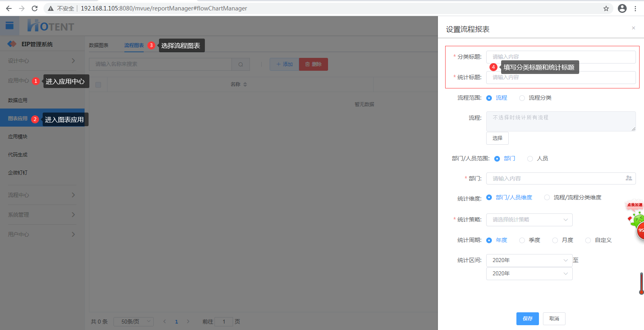Click the name column sort arrows
644x330 pixels.
coord(245,84)
